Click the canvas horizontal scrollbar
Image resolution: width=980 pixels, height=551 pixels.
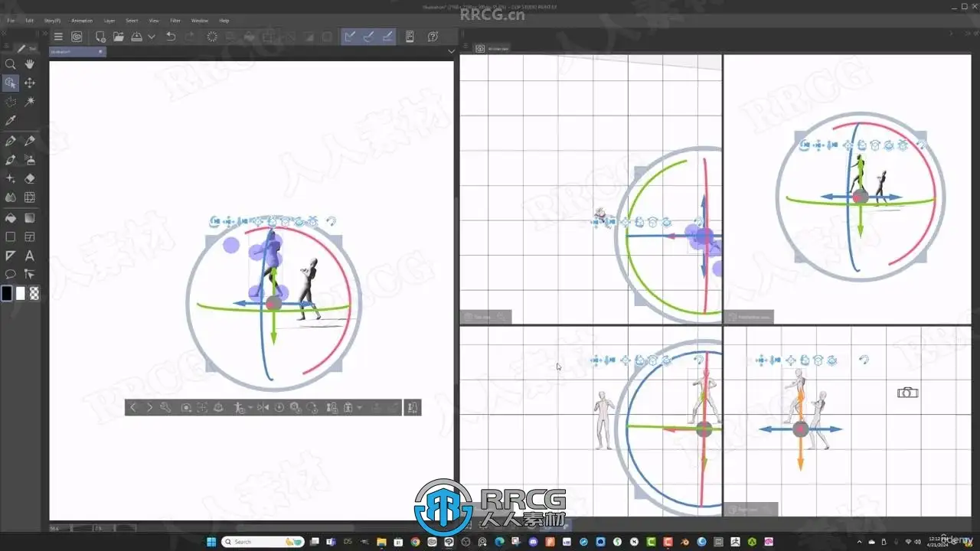tap(295, 528)
